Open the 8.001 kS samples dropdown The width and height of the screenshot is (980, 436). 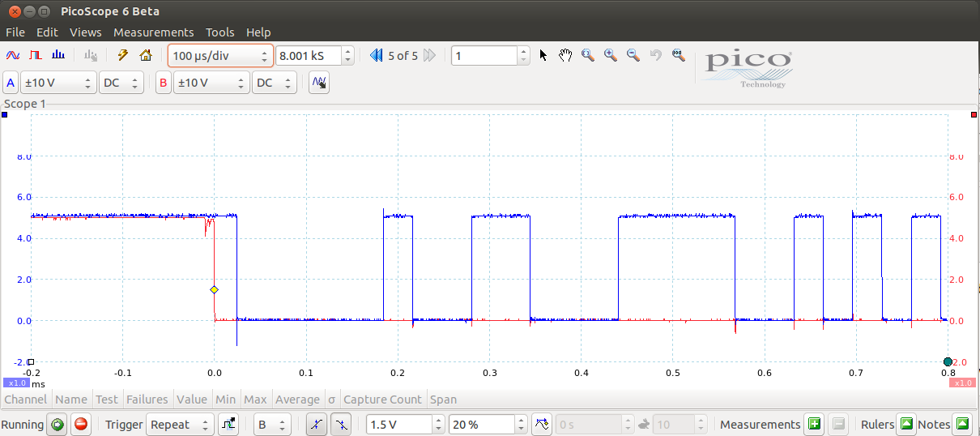point(315,55)
